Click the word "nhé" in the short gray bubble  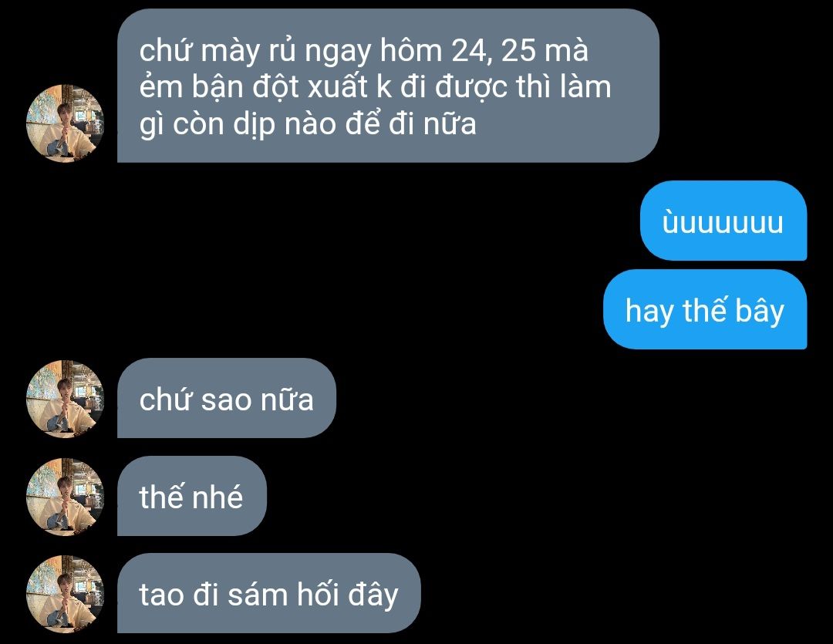point(217,497)
